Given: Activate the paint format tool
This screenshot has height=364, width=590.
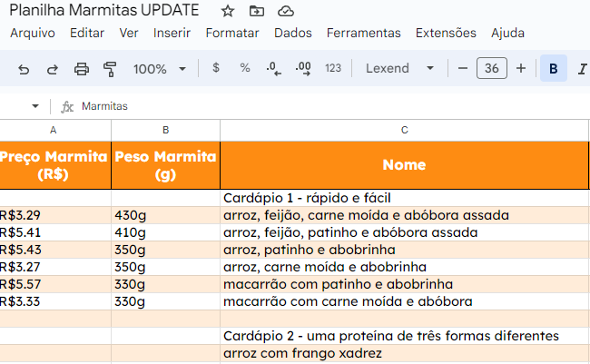Looking at the screenshot, I should 110,69.
